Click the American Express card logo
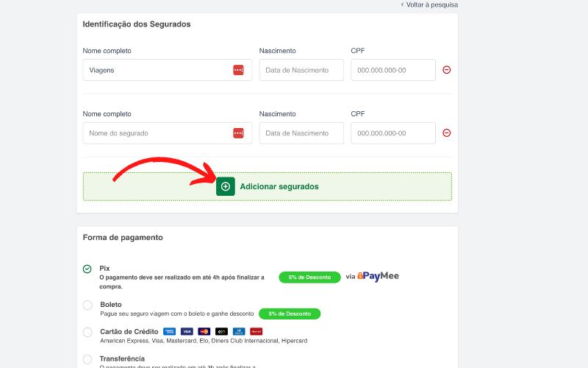The height and width of the screenshot is (368, 588). (170, 332)
